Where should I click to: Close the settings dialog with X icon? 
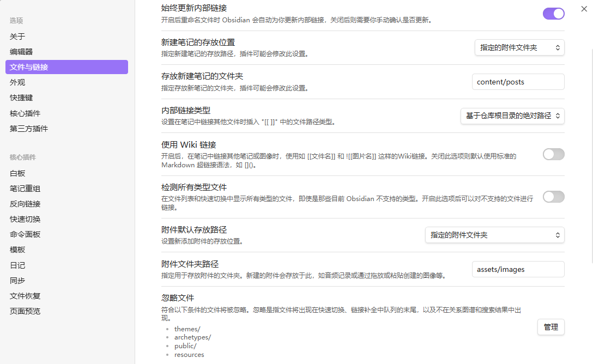(584, 9)
